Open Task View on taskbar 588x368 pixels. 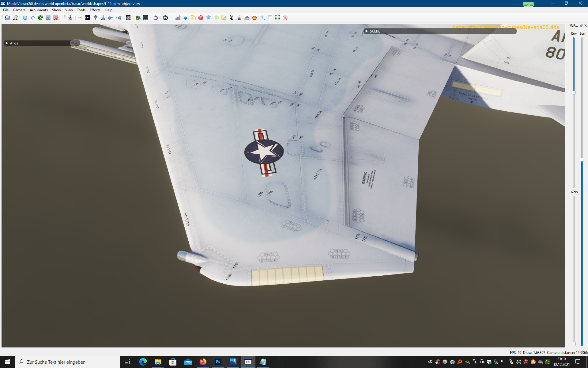tap(127, 362)
